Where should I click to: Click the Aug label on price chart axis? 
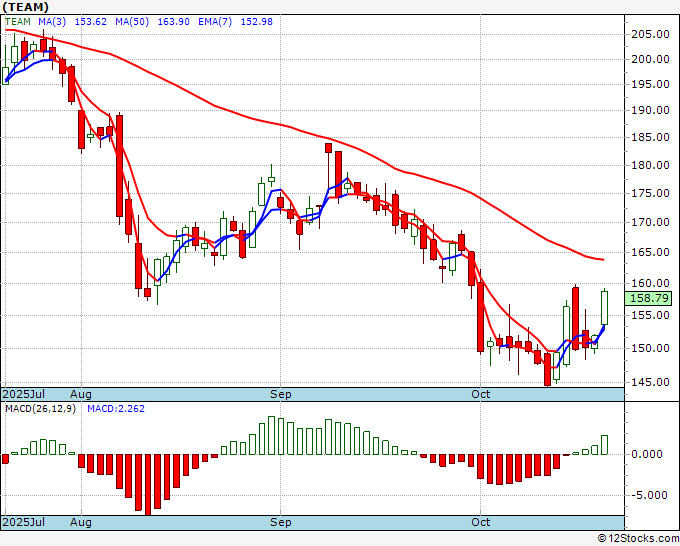coord(81,395)
